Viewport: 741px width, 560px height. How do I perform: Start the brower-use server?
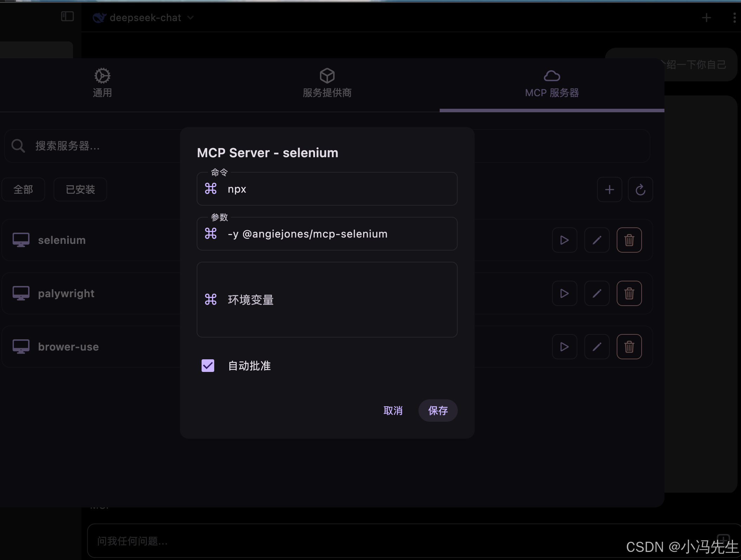564,347
